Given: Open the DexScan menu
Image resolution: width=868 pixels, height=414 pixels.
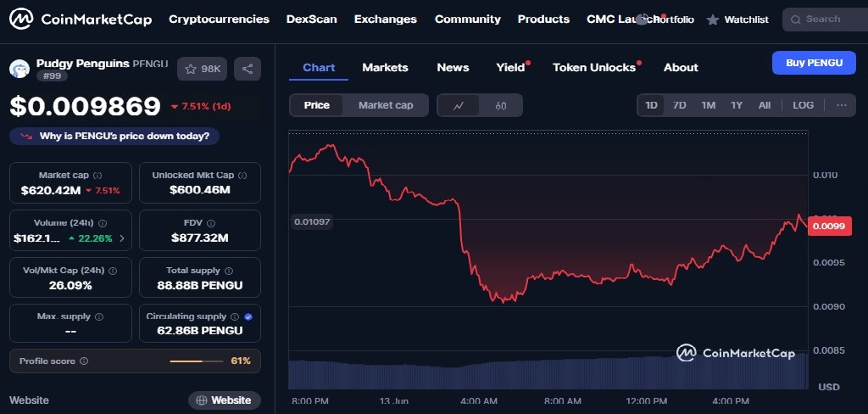Looking at the screenshot, I should [312, 20].
